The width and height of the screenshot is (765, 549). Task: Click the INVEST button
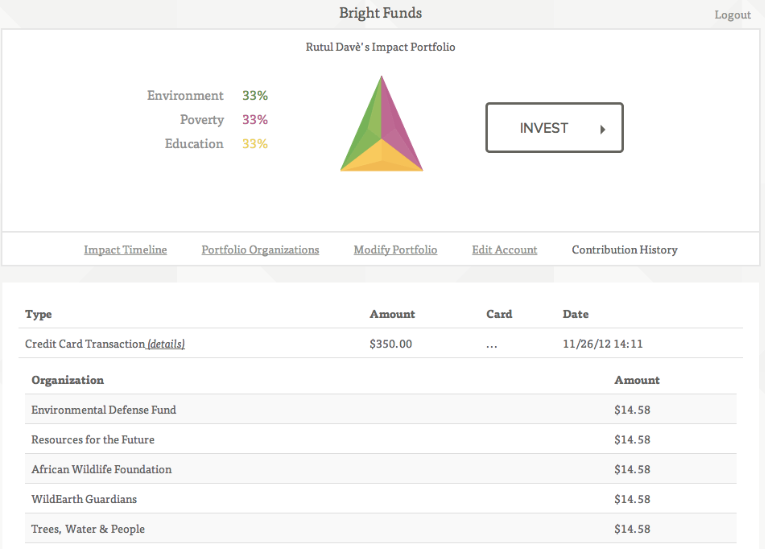[x=554, y=128]
